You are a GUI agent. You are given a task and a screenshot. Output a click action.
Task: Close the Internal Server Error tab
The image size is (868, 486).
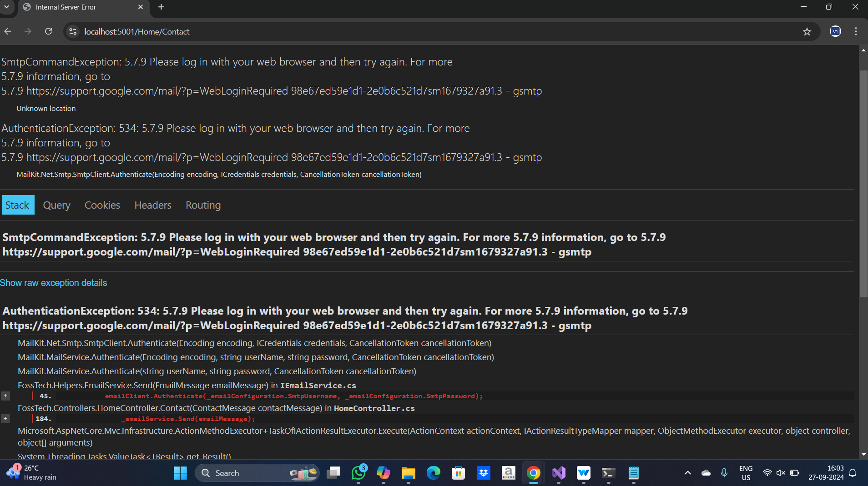pos(140,7)
